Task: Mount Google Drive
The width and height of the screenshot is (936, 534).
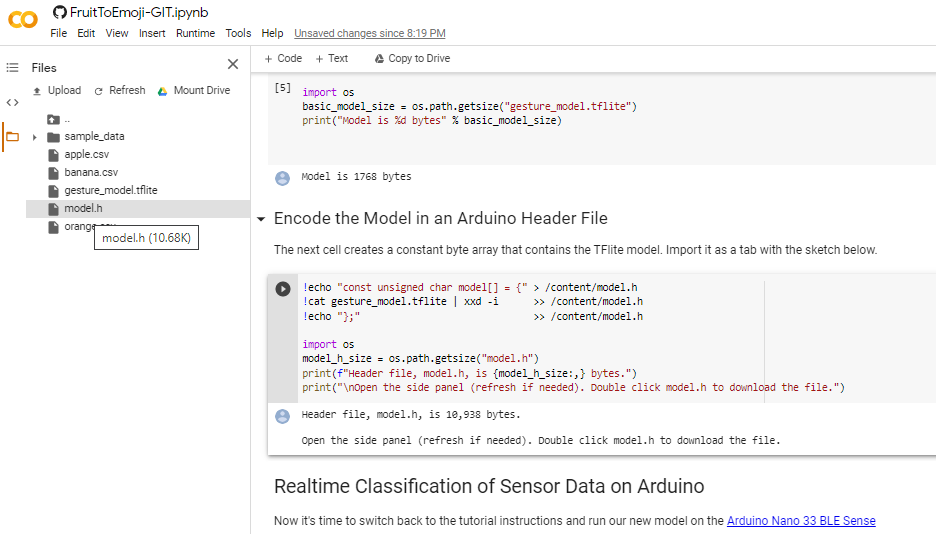Action: pyautogui.click(x=194, y=90)
